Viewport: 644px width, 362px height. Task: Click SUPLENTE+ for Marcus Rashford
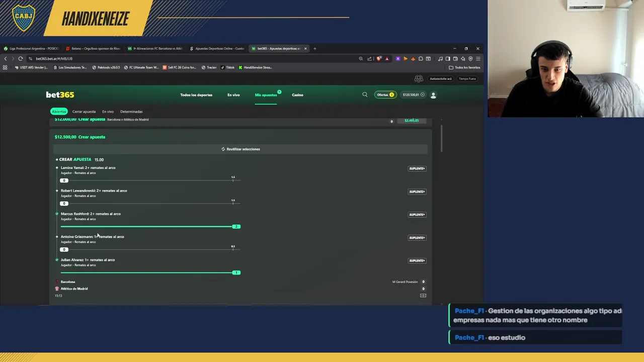417,215
